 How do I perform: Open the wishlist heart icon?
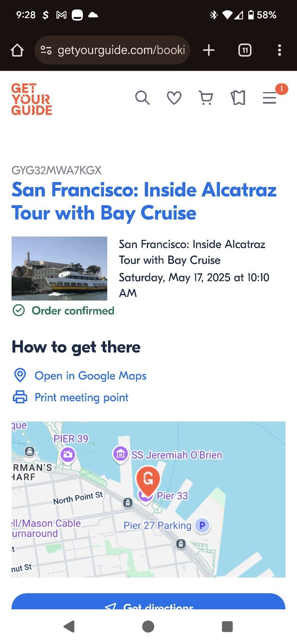point(174,98)
